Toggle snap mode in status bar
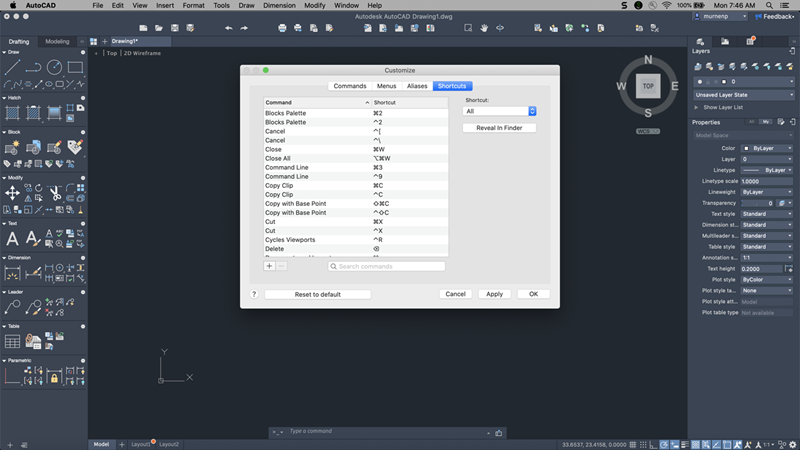The image size is (800, 450). coord(643,444)
